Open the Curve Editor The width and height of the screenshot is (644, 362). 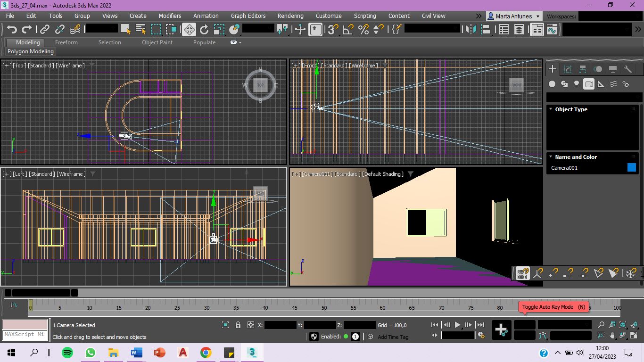click(x=552, y=30)
